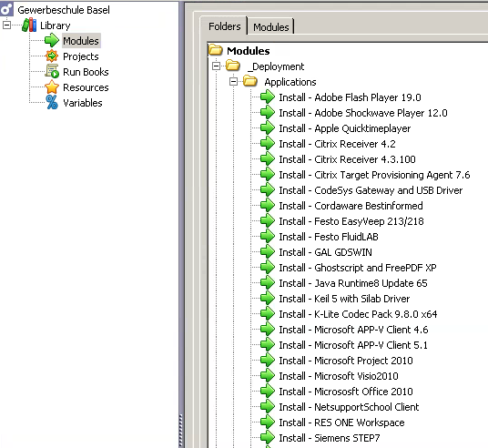Click arrow icon beside Cordaware Bestinformed
The height and width of the screenshot is (448, 488).
pyautogui.click(x=268, y=206)
